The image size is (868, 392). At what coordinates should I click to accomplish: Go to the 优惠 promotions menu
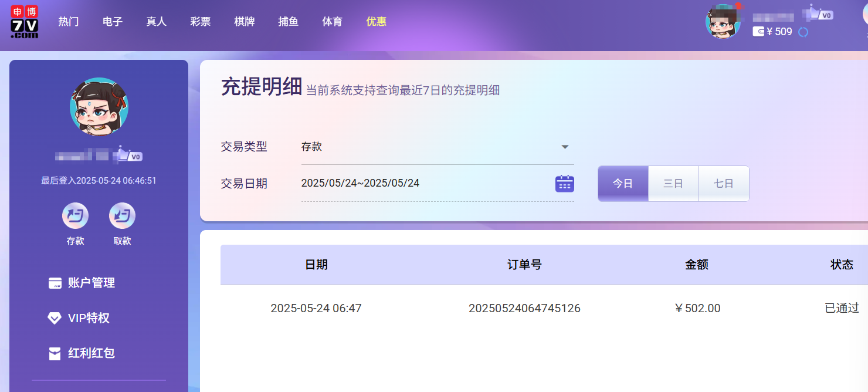click(x=376, y=22)
